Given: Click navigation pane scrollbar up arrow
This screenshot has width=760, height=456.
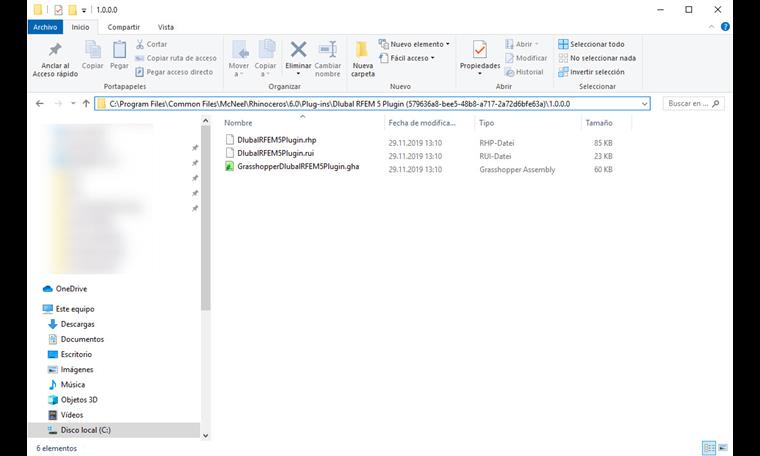Looking at the screenshot, I should pyautogui.click(x=206, y=121).
